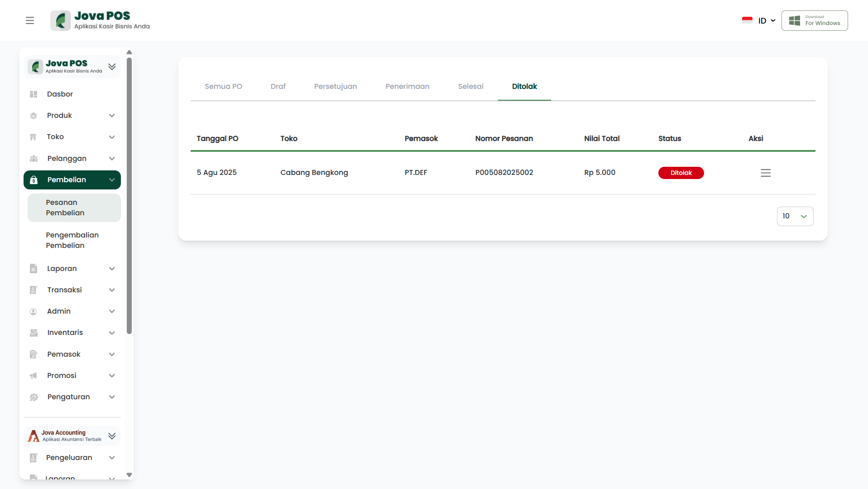Click the hamburger menu icon in header
The height and width of the screenshot is (489, 868).
click(30, 20)
